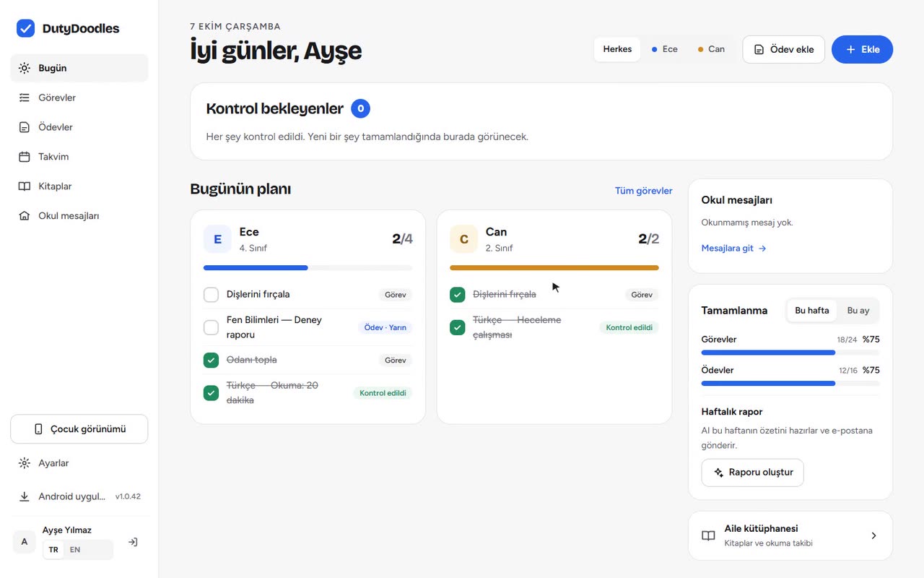Uncheck Türkçe Okuma 20 dakika task

[211, 393]
